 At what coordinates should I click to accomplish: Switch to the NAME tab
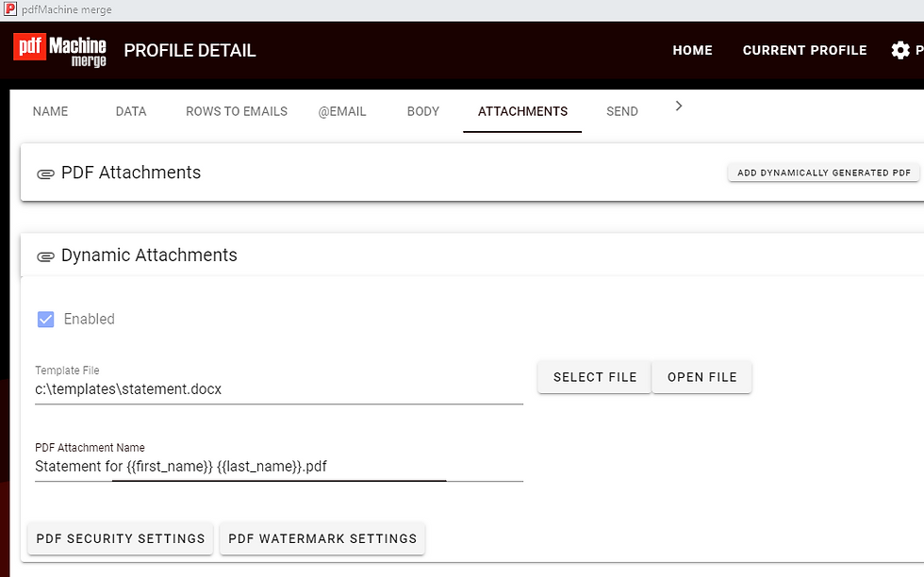(x=50, y=111)
